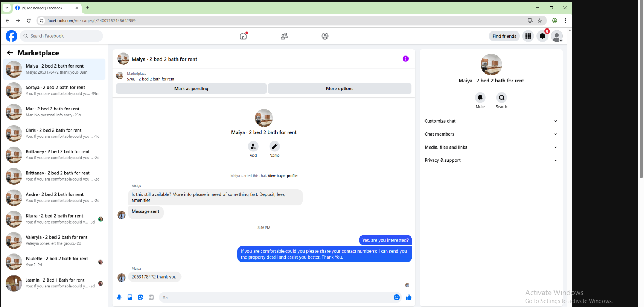Viewport: 644px width, 307px height.
Task: Open Valeryia conversation in list
Action: click(54, 241)
